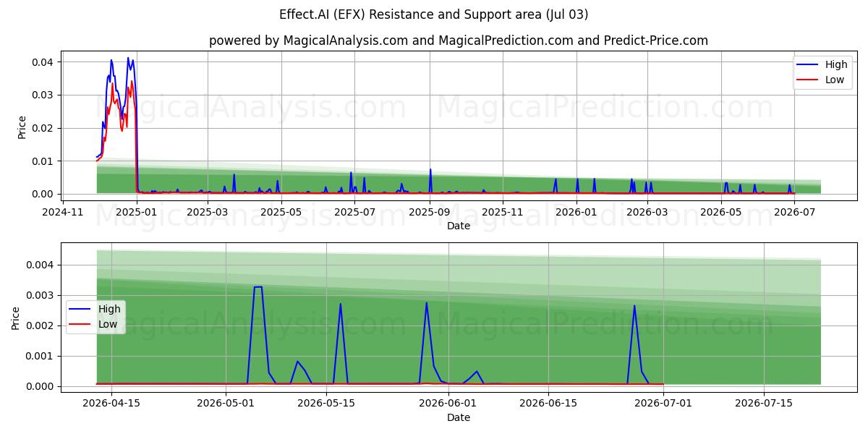Click the '2026-01' date tick label

tap(576, 212)
